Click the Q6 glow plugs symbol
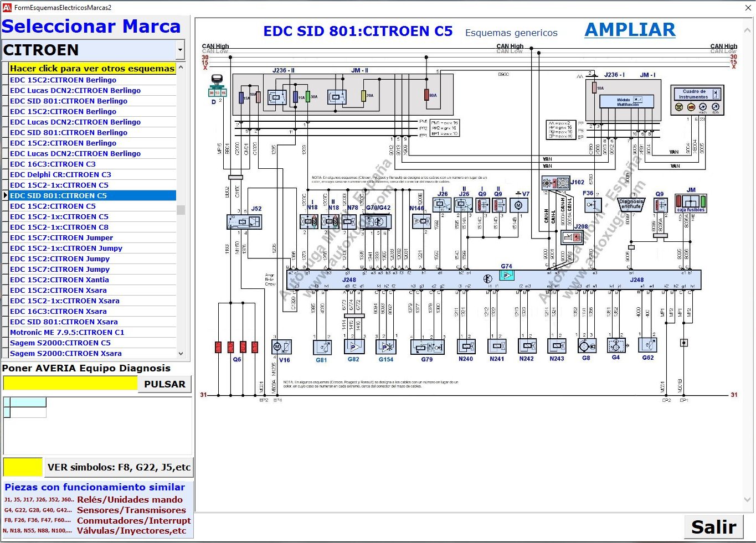Screen dimensions: 756x543 236,347
